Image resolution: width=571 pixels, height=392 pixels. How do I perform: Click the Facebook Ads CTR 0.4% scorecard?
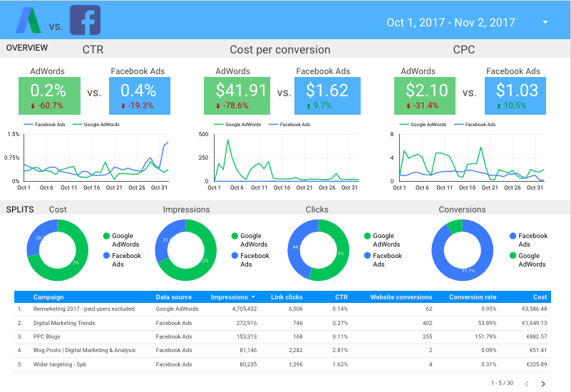coord(140,96)
